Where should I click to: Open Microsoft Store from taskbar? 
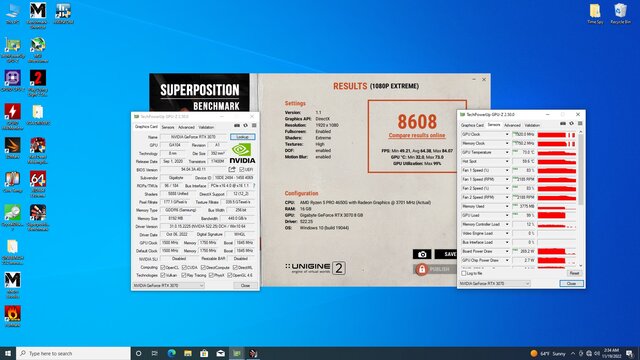click(x=204, y=353)
